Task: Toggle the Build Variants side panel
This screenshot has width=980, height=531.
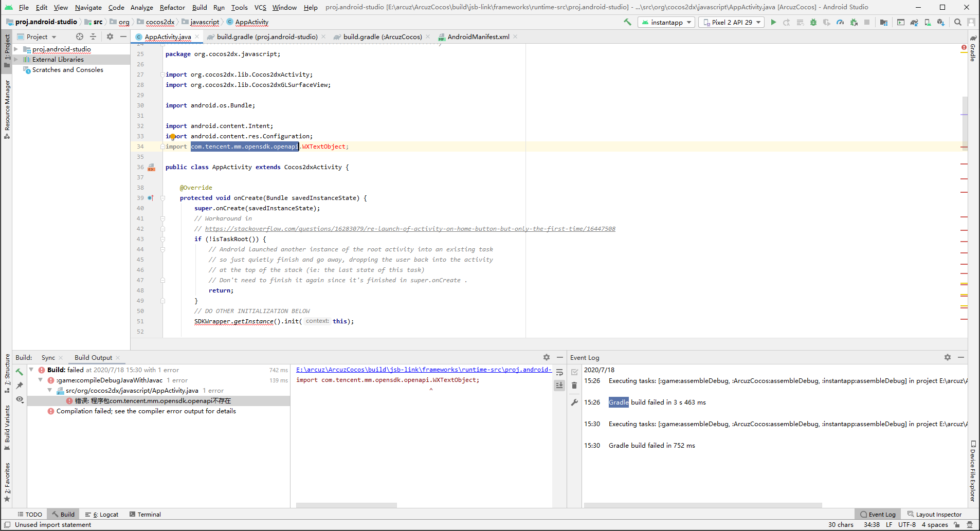Action: (x=7, y=428)
